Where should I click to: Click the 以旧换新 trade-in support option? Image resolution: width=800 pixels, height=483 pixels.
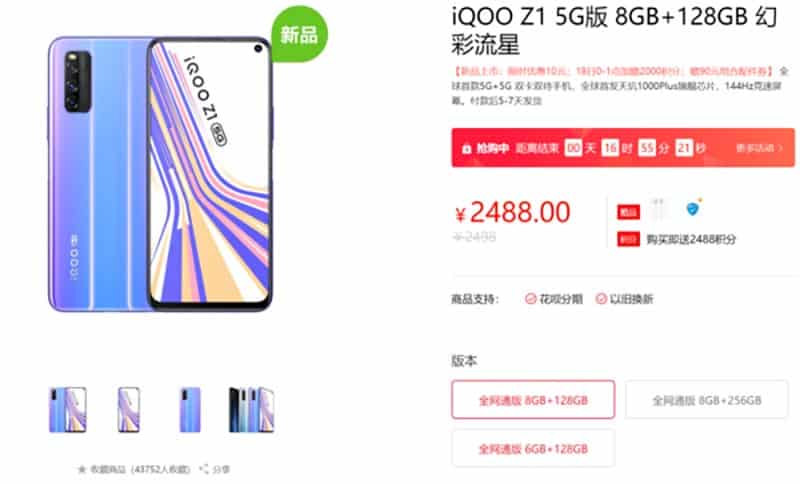click(624, 299)
